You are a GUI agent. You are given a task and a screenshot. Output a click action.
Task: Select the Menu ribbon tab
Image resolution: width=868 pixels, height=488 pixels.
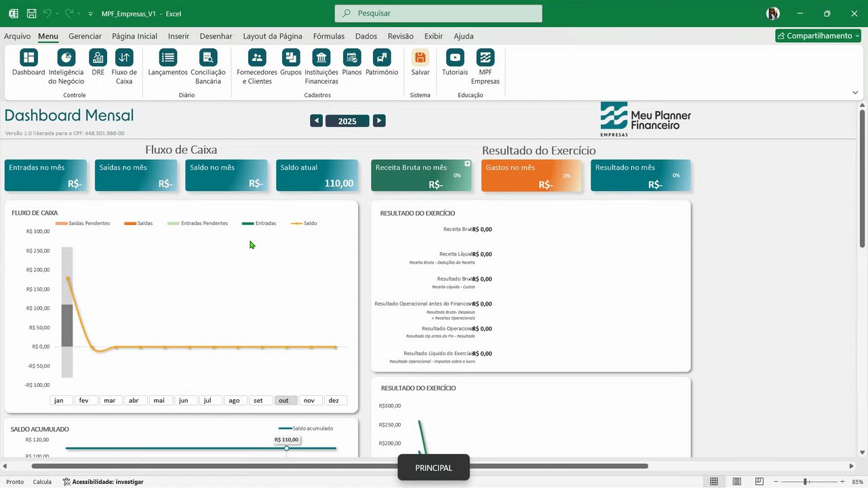click(x=48, y=36)
